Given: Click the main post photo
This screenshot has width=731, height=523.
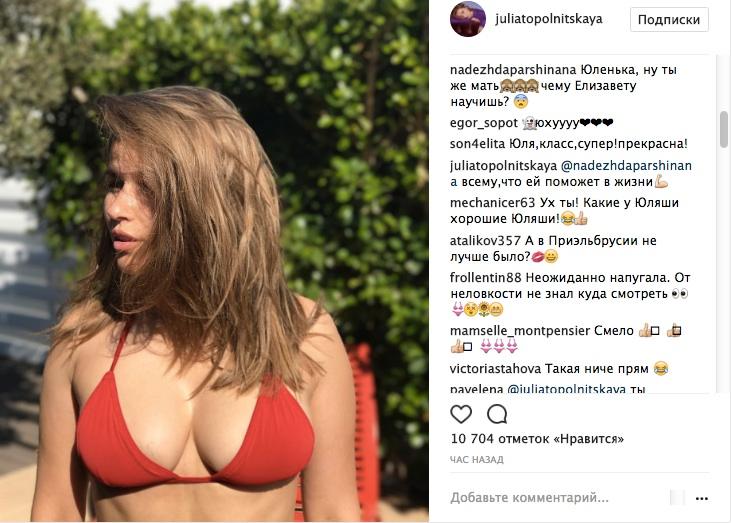Looking at the screenshot, I should (x=214, y=261).
